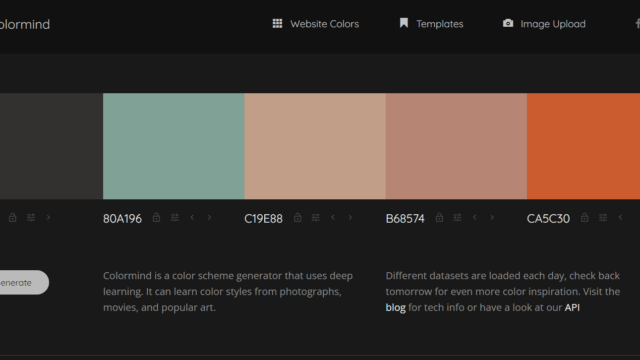This screenshot has width=640, height=360.
Task: Click the Generate button
Action: tap(24, 282)
